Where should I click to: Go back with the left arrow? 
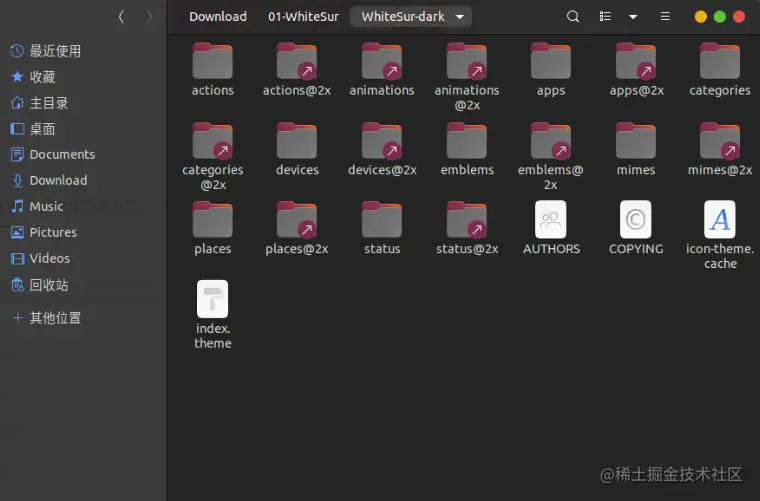121,17
